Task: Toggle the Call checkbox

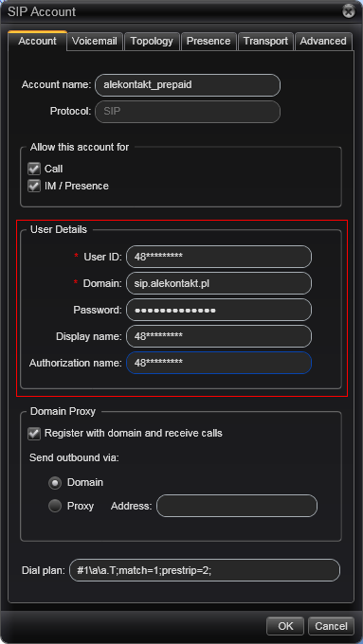Action: tap(34, 169)
